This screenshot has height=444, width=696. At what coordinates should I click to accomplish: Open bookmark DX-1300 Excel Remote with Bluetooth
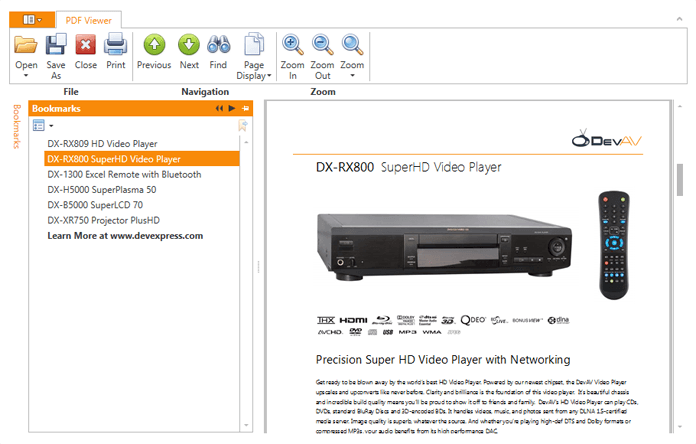click(x=124, y=174)
